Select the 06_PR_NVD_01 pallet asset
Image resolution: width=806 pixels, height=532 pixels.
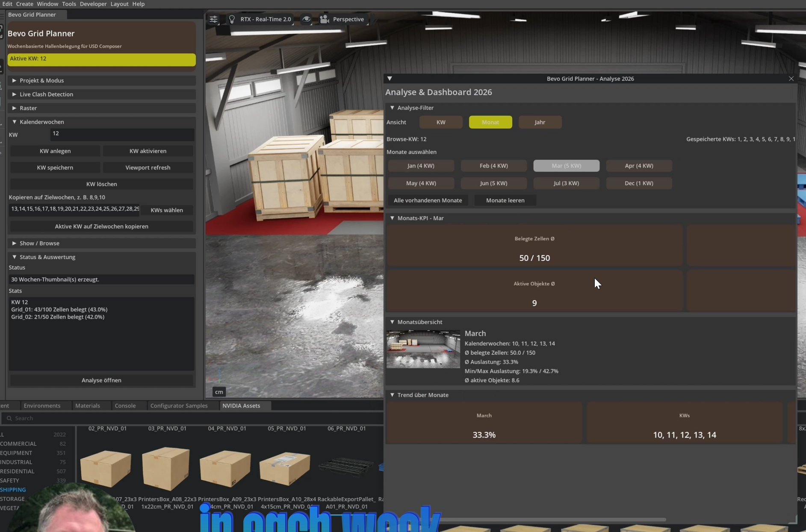tap(346, 467)
